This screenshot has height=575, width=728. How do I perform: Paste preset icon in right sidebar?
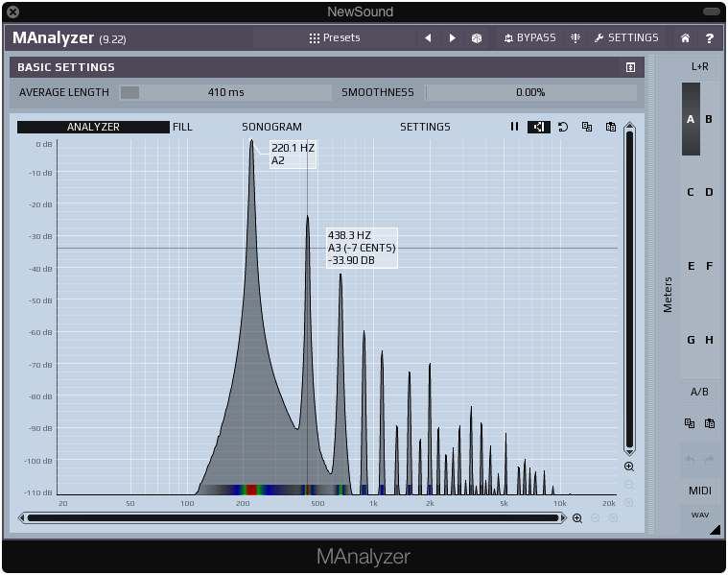coord(710,423)
